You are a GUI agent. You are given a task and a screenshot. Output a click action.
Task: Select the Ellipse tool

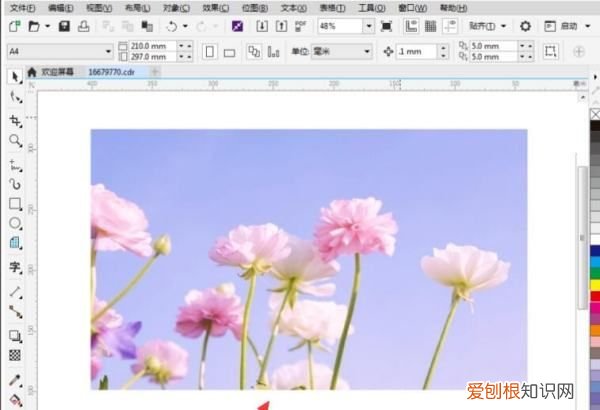pyautogui.click(x=15, y=223)
